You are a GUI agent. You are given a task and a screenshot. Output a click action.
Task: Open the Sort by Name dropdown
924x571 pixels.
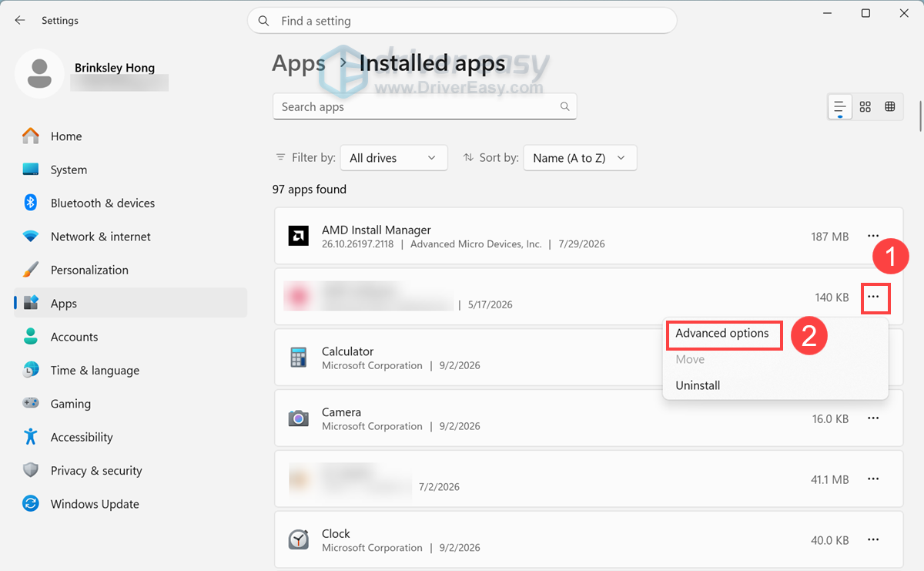[x=580, y=158]
